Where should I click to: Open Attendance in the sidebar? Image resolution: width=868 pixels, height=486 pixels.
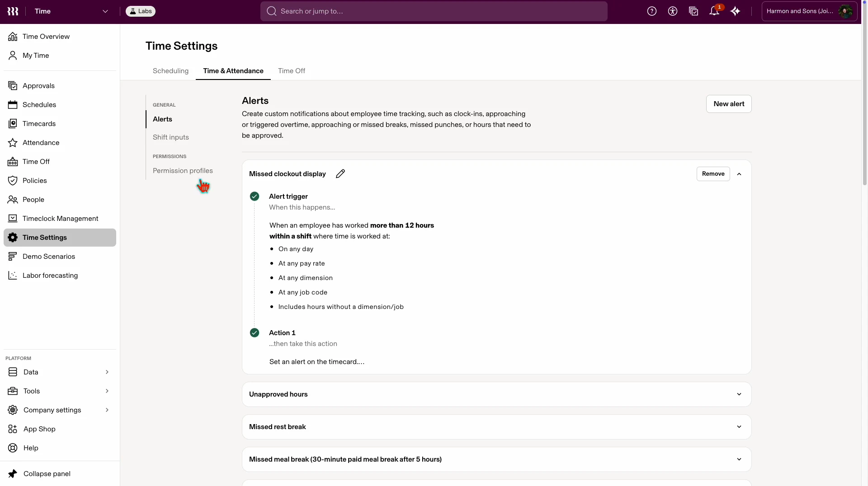coord(60,143)
